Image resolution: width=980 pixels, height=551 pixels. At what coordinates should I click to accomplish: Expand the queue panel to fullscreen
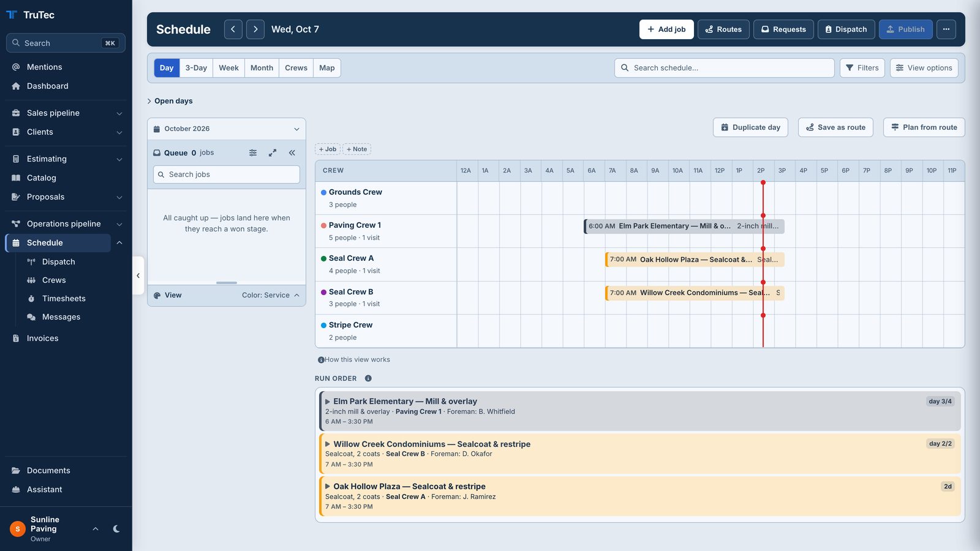point(273,153)
